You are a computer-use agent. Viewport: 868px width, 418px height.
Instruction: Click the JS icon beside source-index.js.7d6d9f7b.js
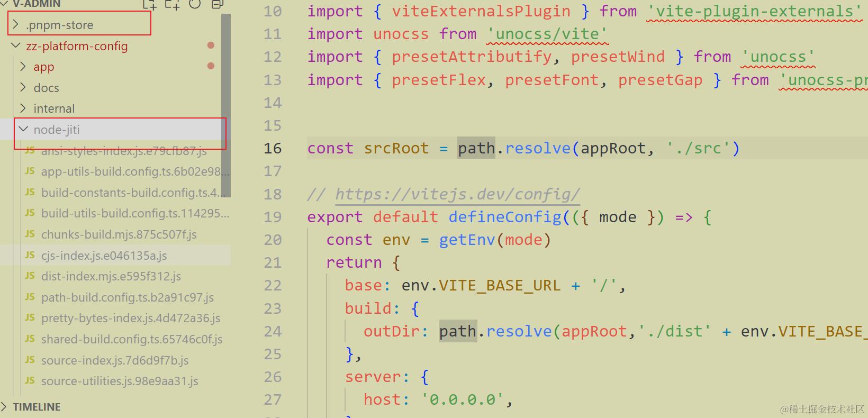coord(30,360)
